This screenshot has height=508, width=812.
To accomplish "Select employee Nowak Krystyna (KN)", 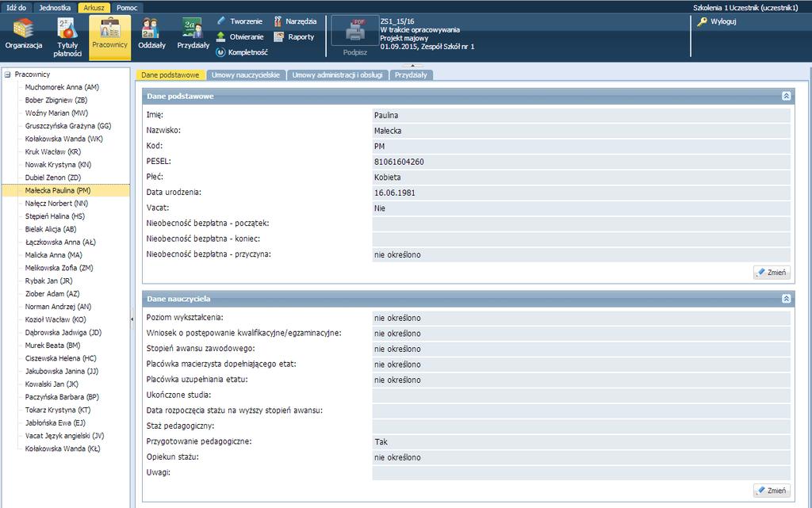I will pyautogui.click(x=58, y=165).
